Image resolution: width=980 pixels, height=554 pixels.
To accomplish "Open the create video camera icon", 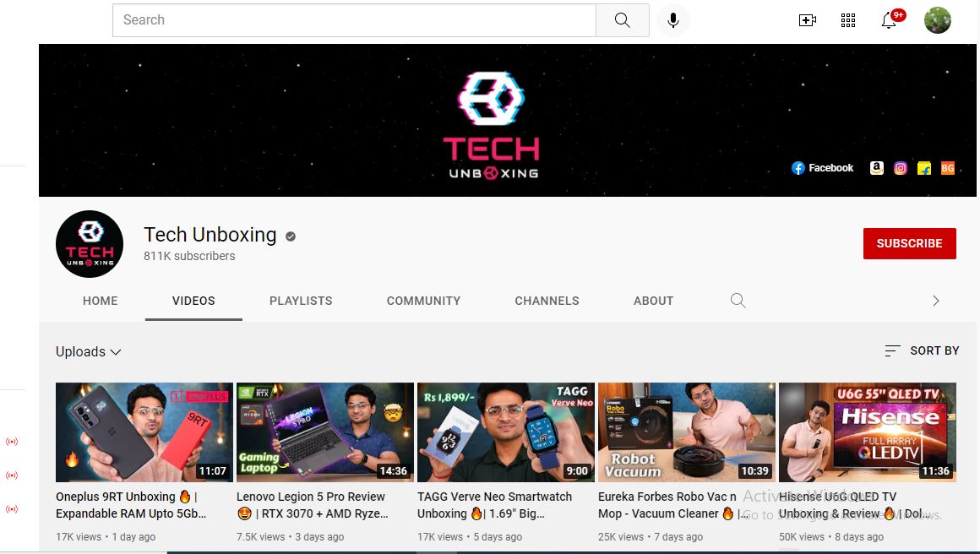I will (808, 20).
